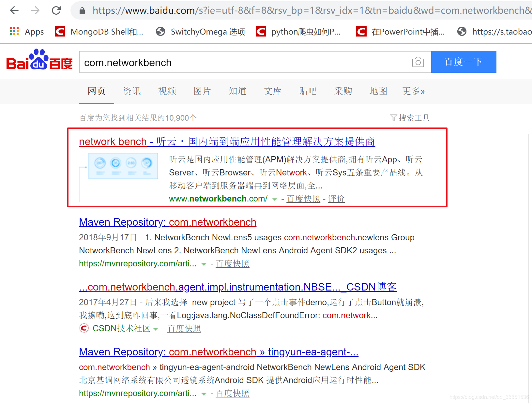Open first Maven Repository: com.networkbench result
This screenshot has height=403, width=532.
pyautogui.click(x=168, y=222)
